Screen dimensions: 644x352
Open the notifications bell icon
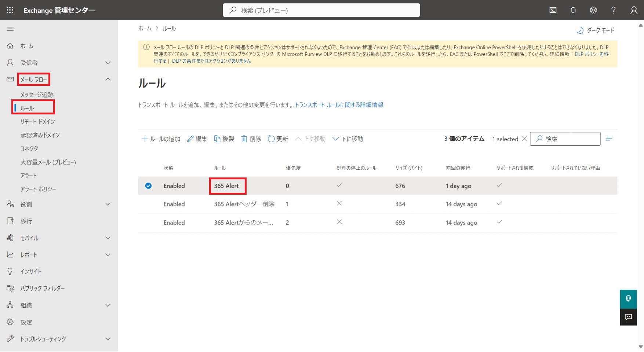click(x=573, y=10)
